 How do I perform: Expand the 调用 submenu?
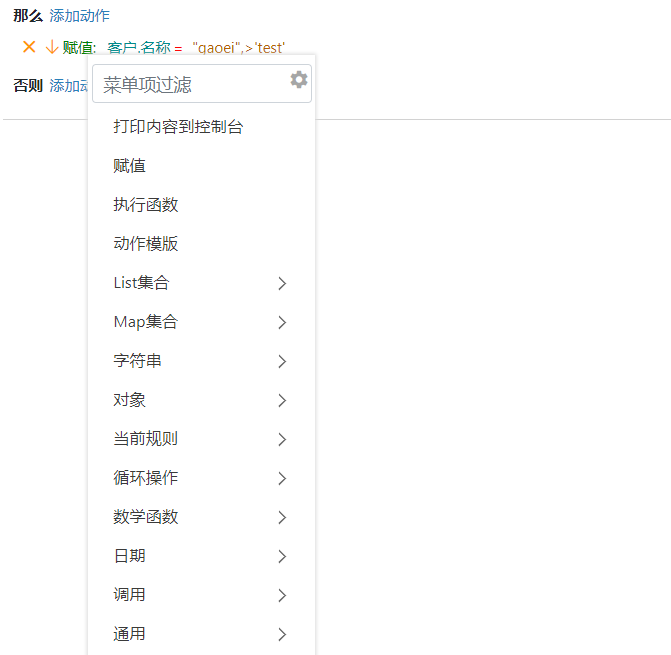click(200, 595)
